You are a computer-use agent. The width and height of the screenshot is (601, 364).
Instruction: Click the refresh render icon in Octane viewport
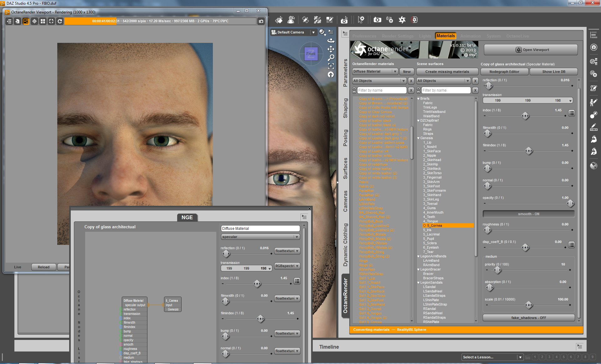(60, 21)
